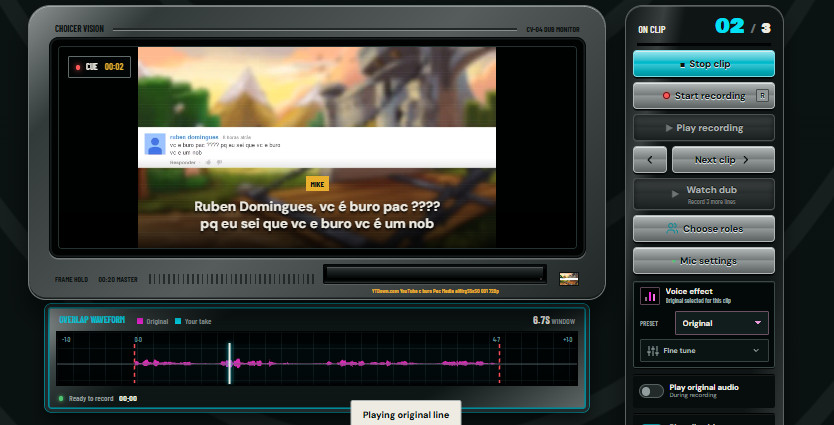Click the waveform start marker at 0.0
The image size is (834, 425).
coord(135,363)
